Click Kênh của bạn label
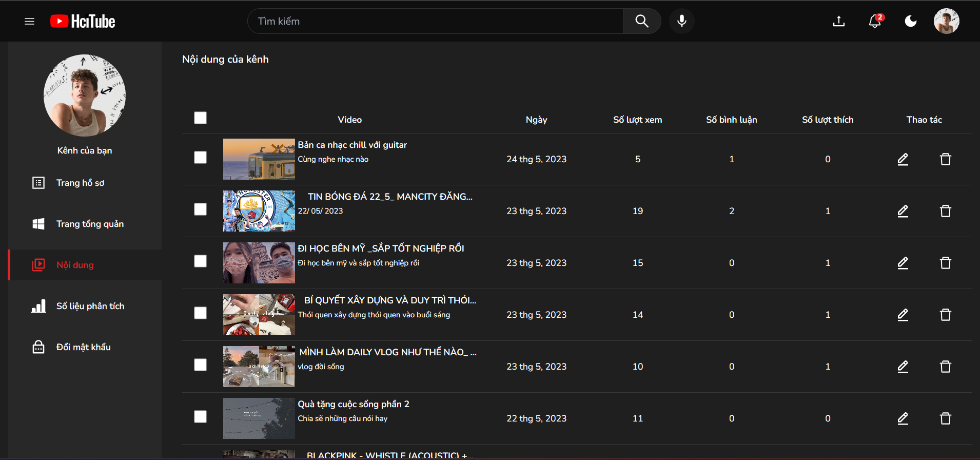 click(x=85, y=150)
